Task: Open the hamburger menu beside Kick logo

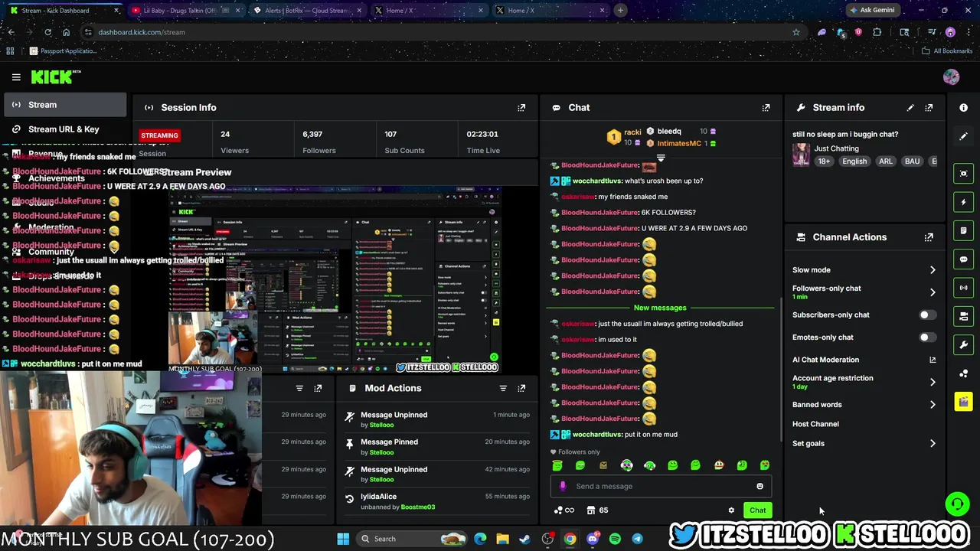Action: (16, 77)
